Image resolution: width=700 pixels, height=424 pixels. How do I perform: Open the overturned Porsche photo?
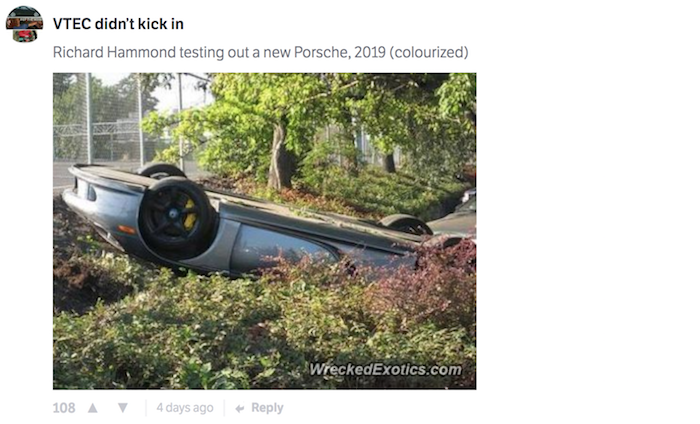tap(264, 230)
